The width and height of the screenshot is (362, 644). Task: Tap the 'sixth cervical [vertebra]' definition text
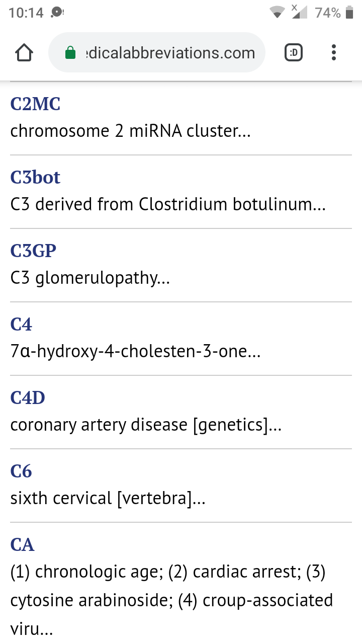tap(108, 499)
